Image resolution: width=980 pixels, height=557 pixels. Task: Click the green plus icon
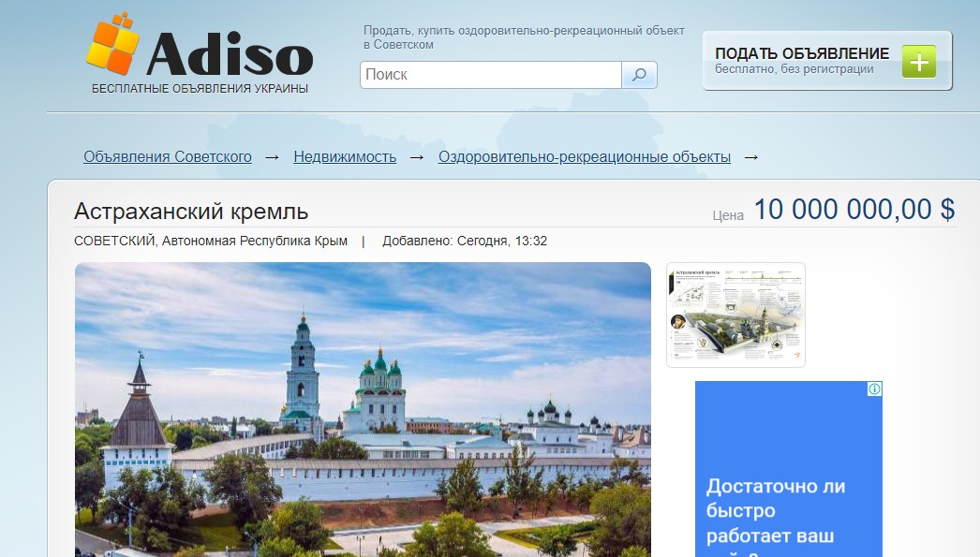coord(918,62)
